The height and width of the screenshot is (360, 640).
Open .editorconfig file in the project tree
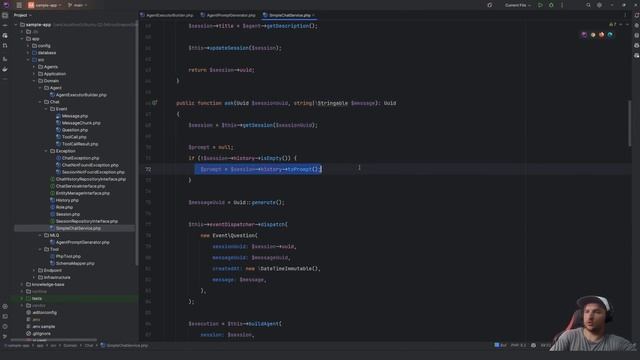41,312
